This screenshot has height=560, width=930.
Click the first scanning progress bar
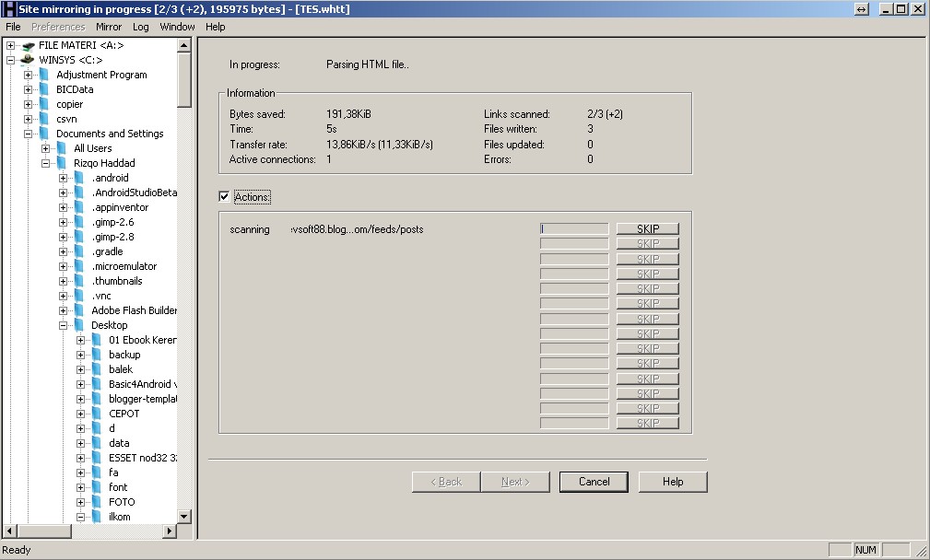click(573, 229)
